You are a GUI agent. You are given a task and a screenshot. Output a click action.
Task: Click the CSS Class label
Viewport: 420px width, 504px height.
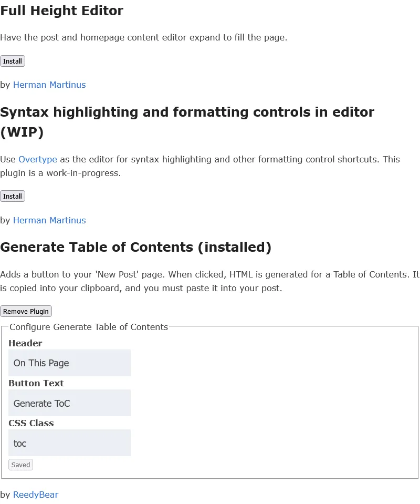31,423
